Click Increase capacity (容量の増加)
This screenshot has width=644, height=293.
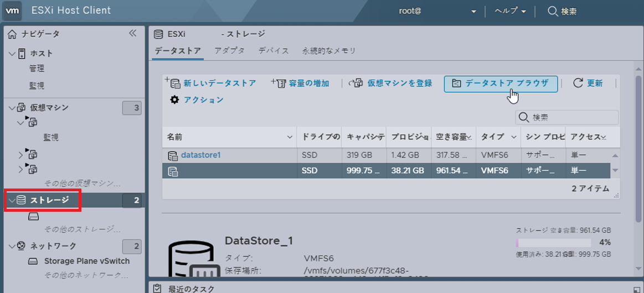[x=300, y=83]
